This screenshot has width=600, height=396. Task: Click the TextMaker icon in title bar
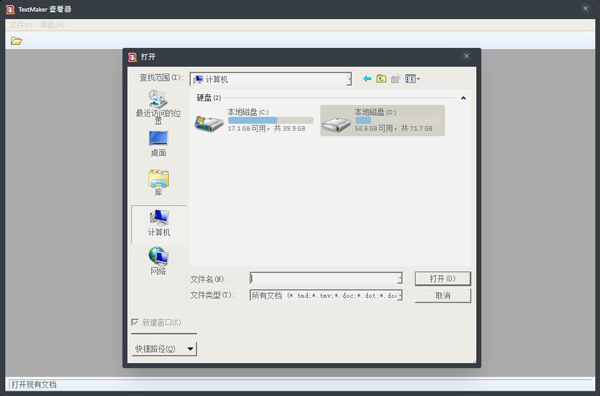point(10,9)
